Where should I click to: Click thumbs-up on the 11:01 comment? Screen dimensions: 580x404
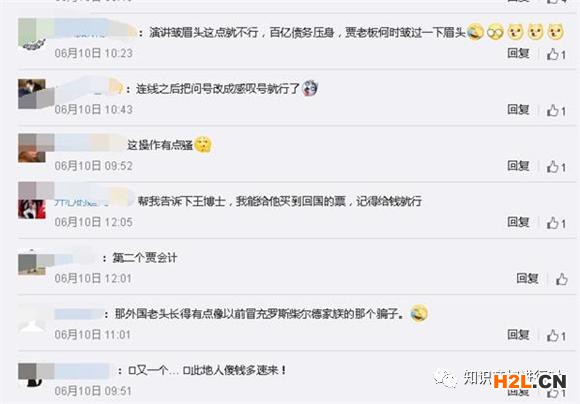click(552, 336)
